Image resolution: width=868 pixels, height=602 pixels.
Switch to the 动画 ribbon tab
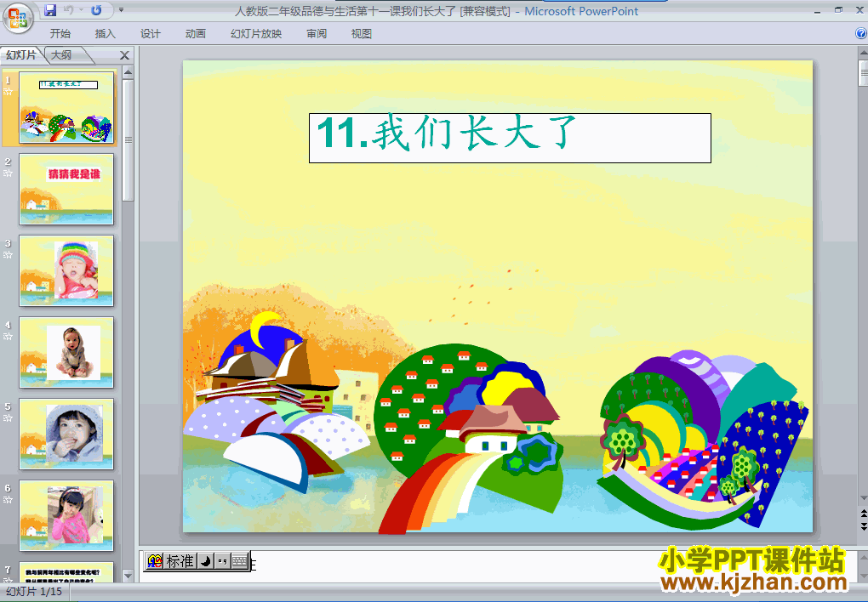[x=196, y=34]
